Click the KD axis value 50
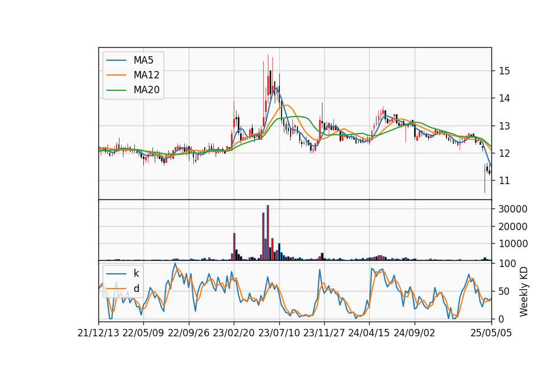Image resolution: width=546 pixels, height=392 pixels. pyautogui.click(x=504, y=291)
